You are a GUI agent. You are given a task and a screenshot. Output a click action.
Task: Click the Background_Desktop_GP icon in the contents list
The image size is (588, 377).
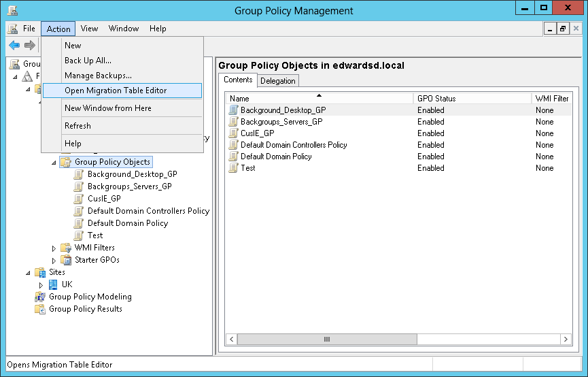tap(233, 110)
